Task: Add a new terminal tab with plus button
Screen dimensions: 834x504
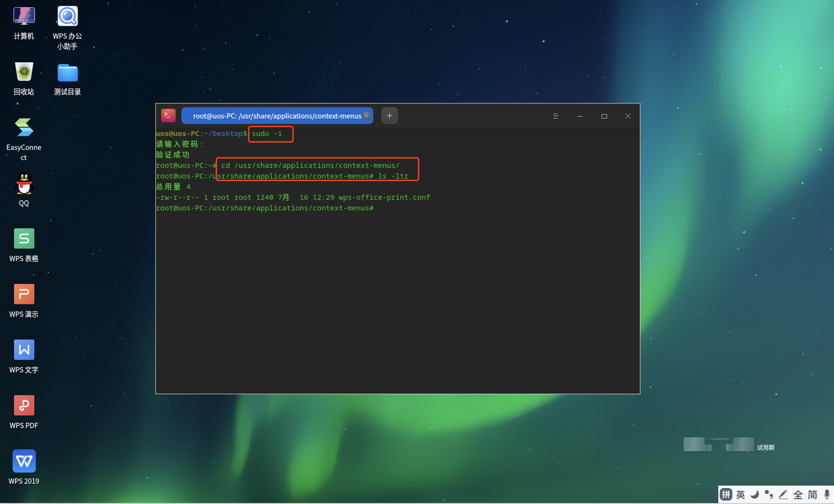Action: [x=389, y=116]
